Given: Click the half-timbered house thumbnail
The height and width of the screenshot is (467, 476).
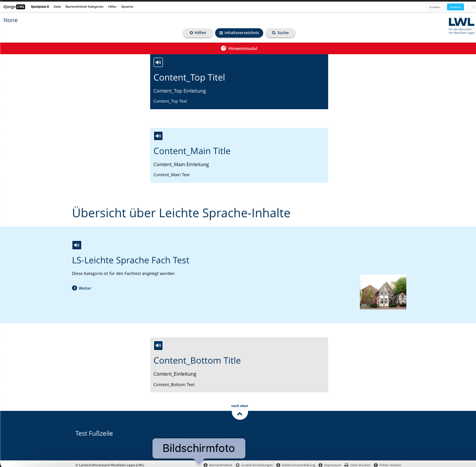Looking at the screenshot, I should pyautogui.click(x=383, y=292).
